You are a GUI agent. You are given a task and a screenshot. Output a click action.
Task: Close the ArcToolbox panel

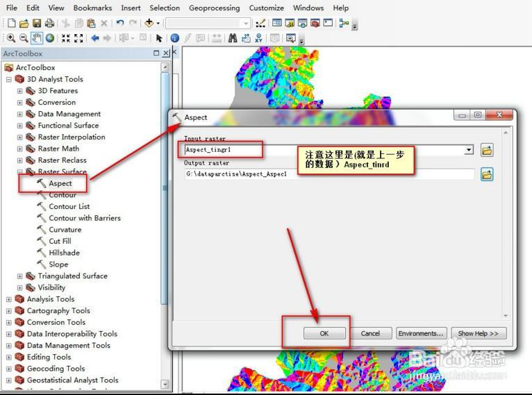click(165, 53)
